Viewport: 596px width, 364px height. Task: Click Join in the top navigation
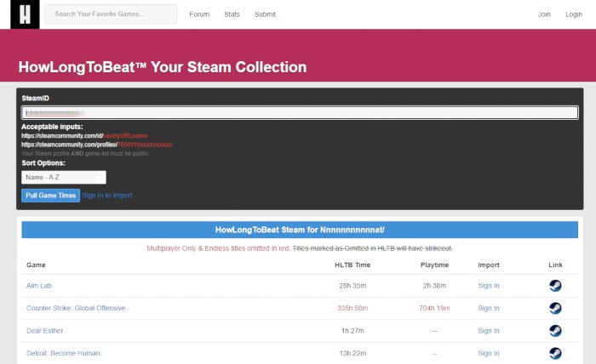pos(544,14)
